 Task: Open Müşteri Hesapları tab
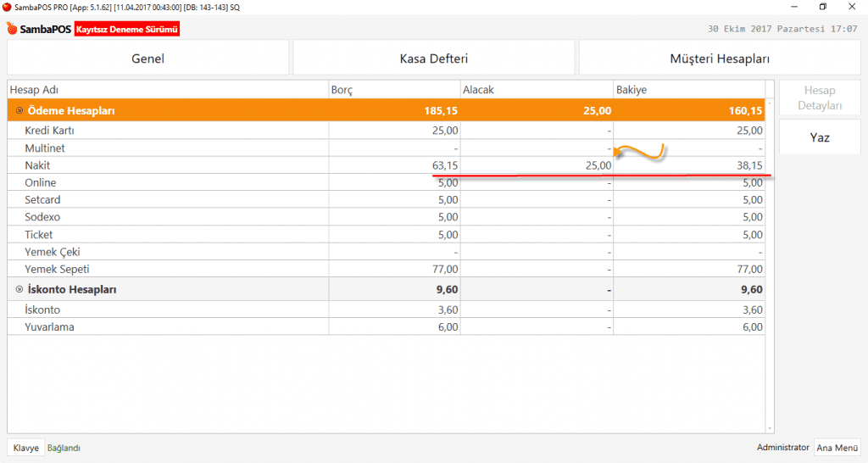pyautogui.click(x=719, y=59)
